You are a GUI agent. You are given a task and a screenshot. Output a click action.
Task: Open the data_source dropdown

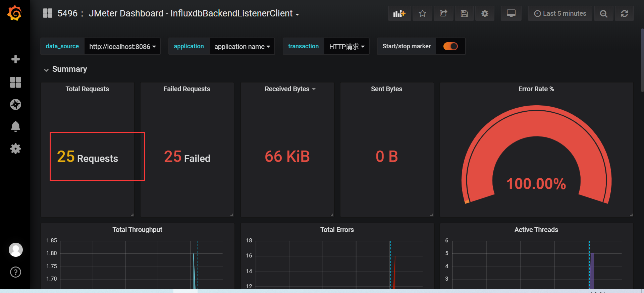[x=122, y=46]
